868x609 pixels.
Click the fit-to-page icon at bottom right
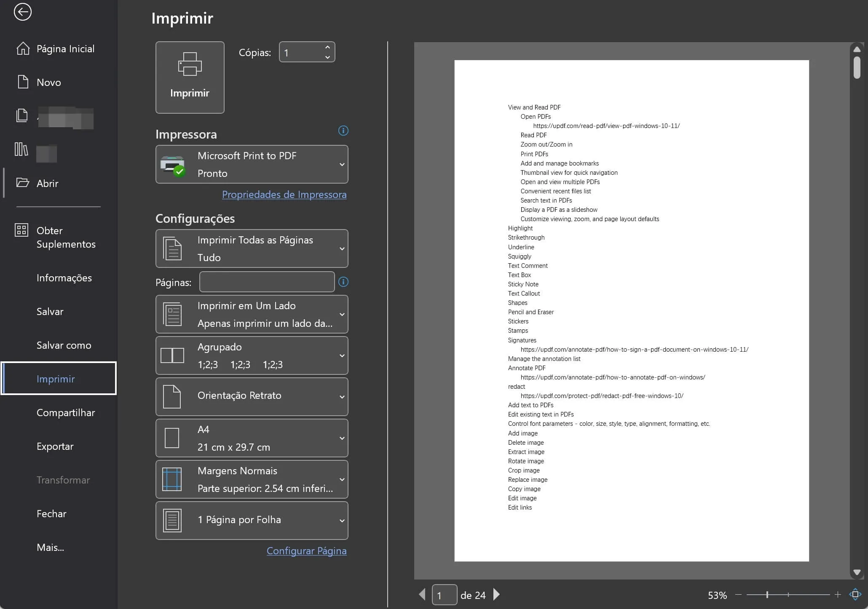[x=857, y=595]
